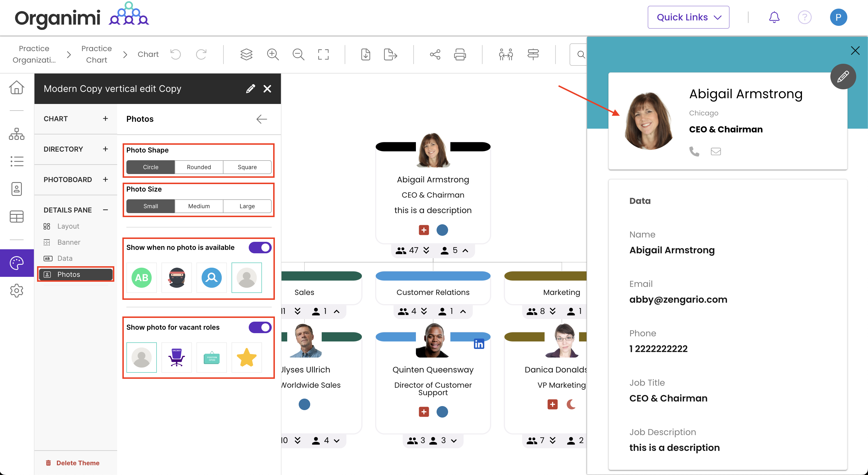Zoom out of the chart
Screen dimensions: 868x475
(298, 54)
